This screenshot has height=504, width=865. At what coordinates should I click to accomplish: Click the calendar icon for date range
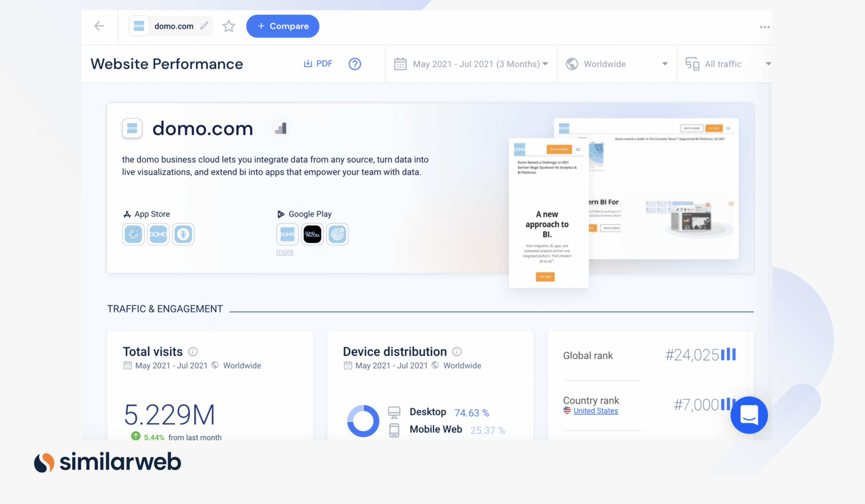click(x=399, y=64)
